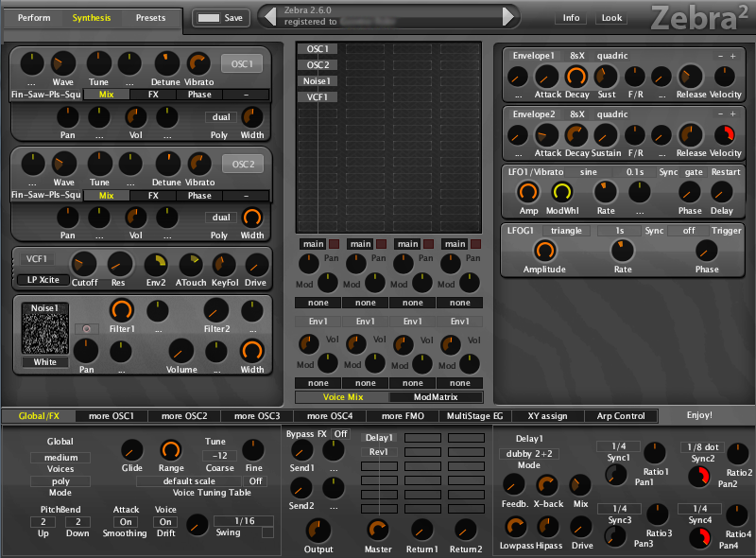
Task: Open VCF1 LP Xcite filter type dropdown
Action: point(43,280)
